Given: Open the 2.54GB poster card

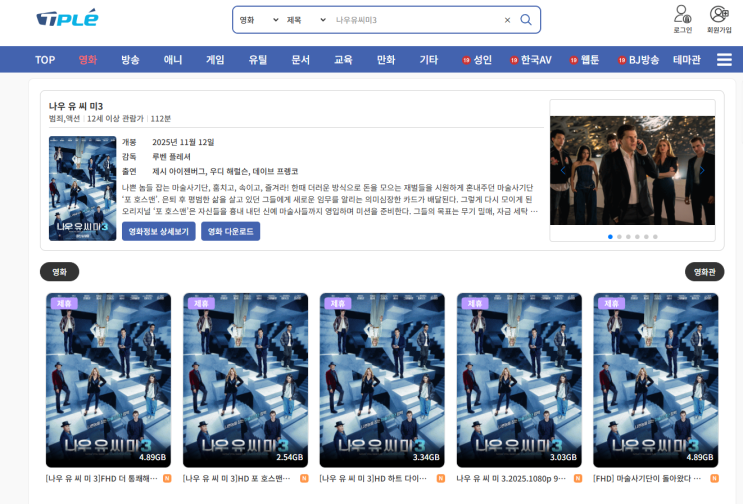Looking at the screenshot, I should tap(245, 380).
